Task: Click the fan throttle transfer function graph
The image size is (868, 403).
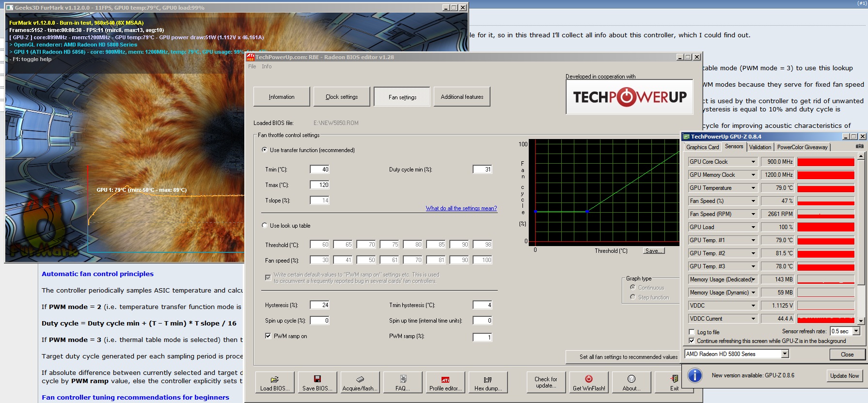Action: tap(604, 192)
